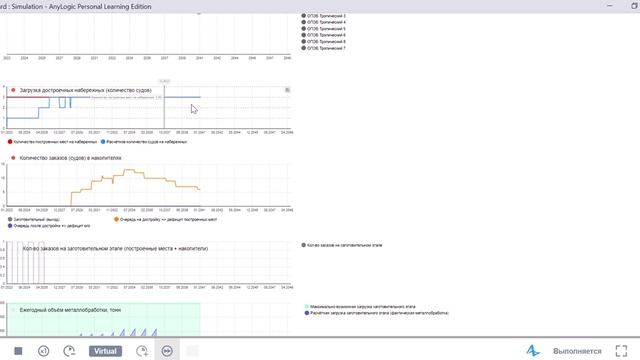Run at maximum speed (fast-forward icon)
Viewport: 640px width, 360px height.
pos(167,351)
